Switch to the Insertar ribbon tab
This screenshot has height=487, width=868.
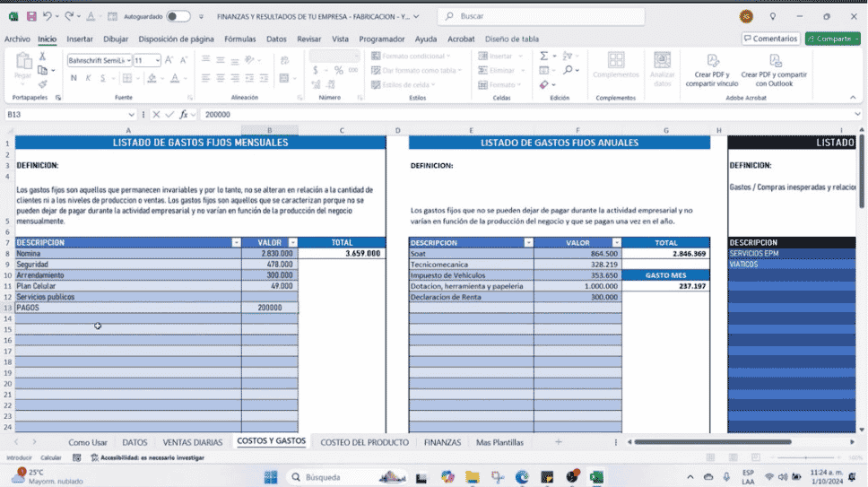tap(80, 39)
